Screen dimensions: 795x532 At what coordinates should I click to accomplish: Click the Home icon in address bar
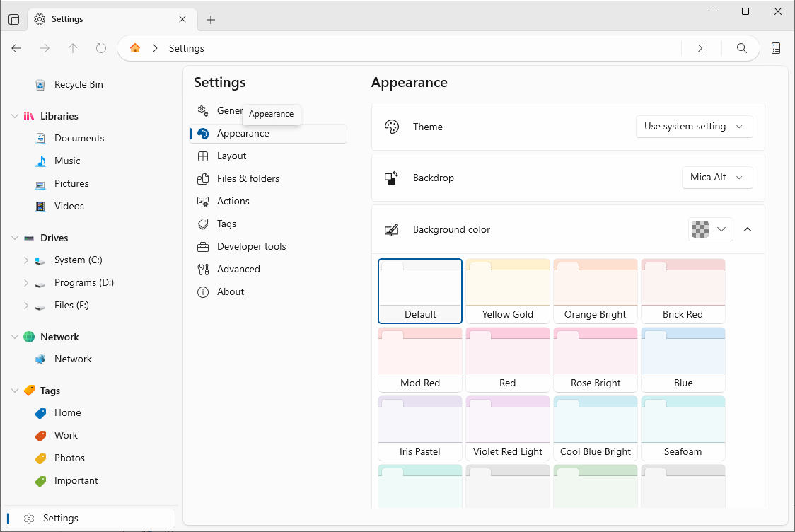pos(135,48)
